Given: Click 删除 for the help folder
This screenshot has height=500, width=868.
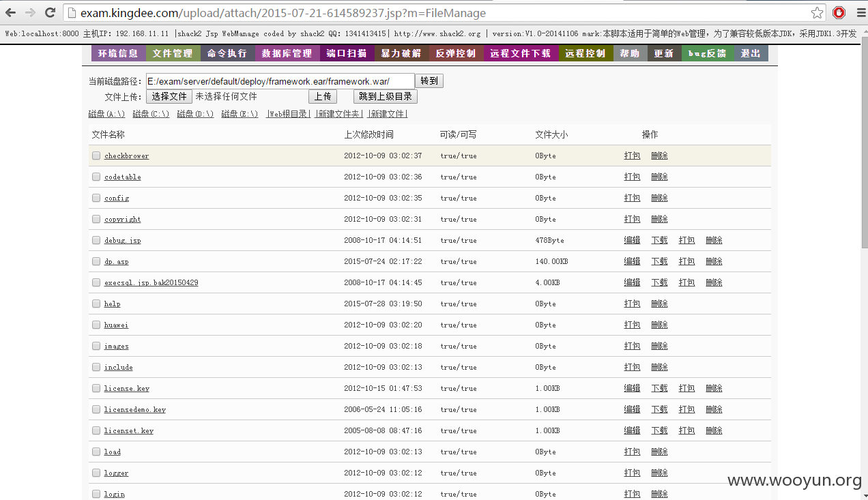Looking at the screenshot, I should [659, 304].
